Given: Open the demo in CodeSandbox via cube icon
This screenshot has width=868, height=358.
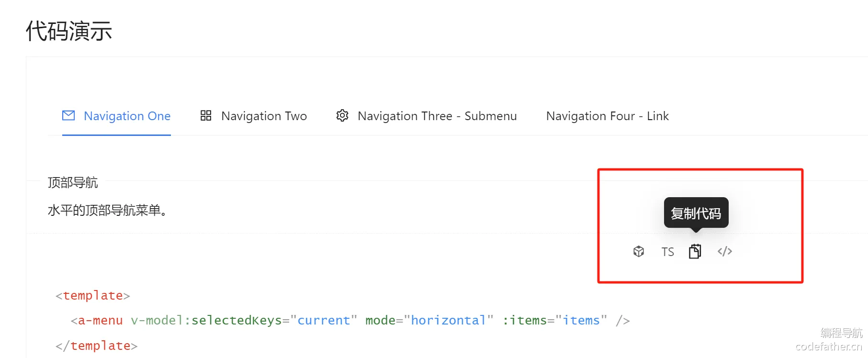Looking at the screenshot, I should 639,251.
